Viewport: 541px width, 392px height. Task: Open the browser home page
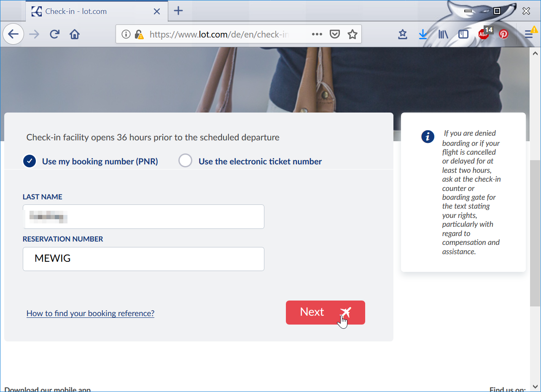(75, 34)
